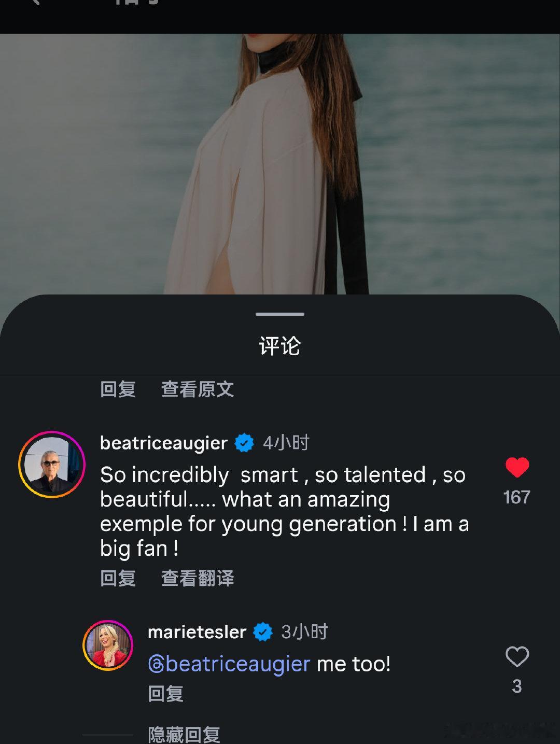Screen dimensions: 560x744
Task: Collapse replies with 隐藏回复
Action: point(184,735)
